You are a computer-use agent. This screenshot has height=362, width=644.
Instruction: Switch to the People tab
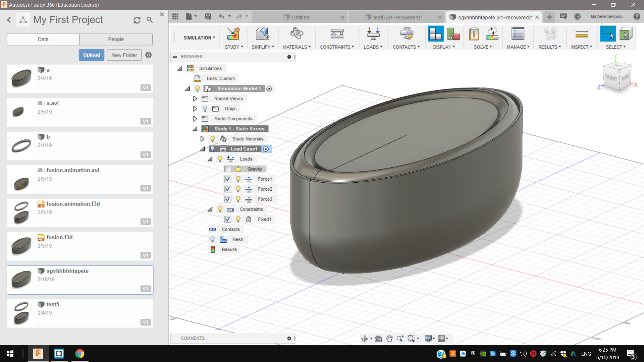(116, 39)
